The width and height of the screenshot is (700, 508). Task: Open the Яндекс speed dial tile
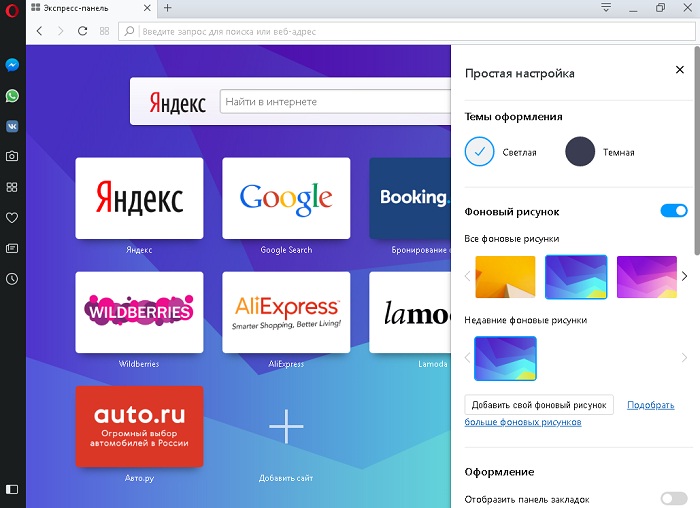[x=139, y=198]
